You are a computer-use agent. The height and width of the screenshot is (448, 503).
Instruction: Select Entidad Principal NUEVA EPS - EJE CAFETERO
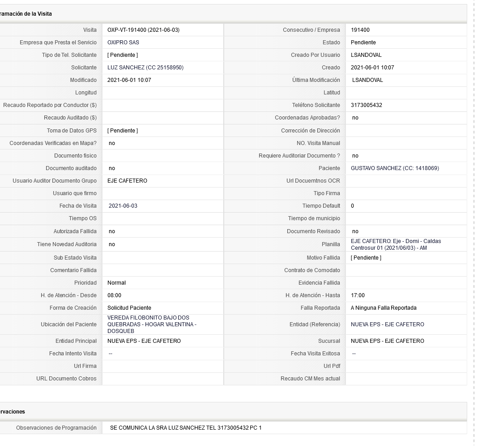click(x=144, y=341)
